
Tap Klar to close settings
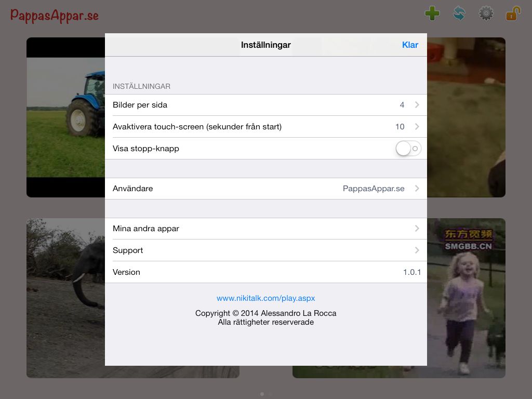(x=410, y=45)
